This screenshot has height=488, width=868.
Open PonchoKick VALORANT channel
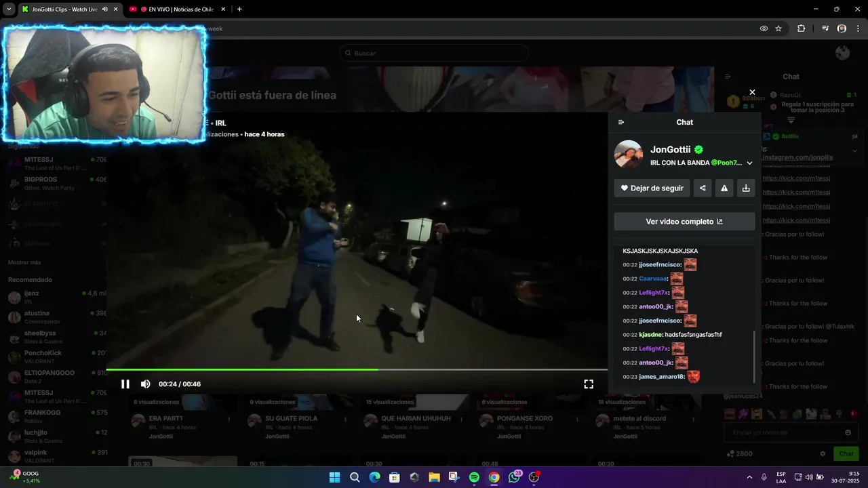click(x=57, y=357)
